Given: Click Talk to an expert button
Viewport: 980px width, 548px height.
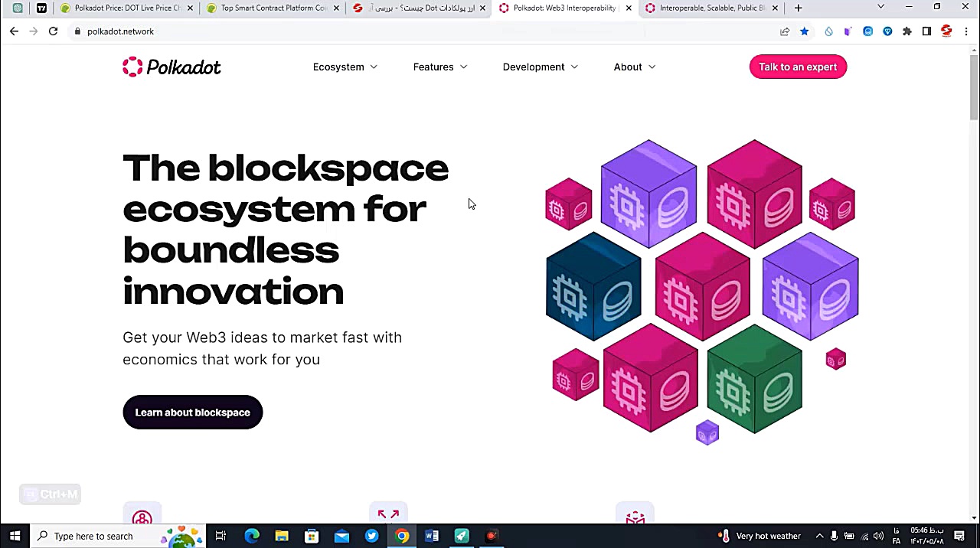Looking at the screenshot, I should pos(798,67).
